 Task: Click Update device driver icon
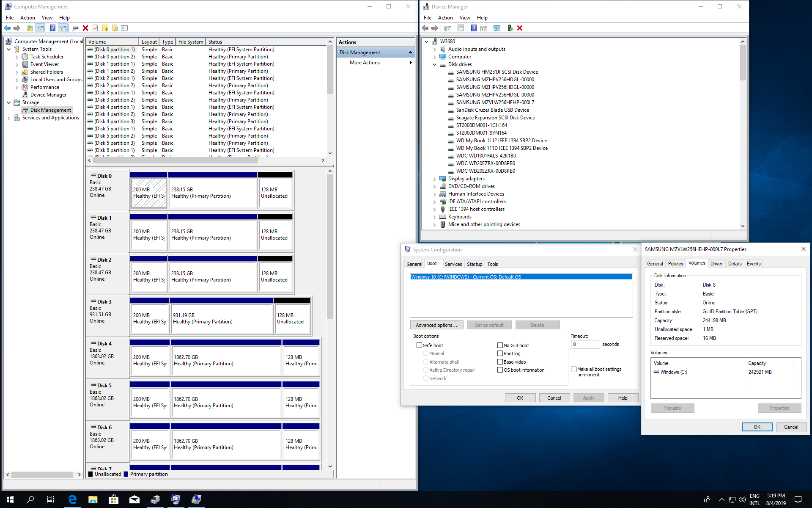(x=510, y=28)
